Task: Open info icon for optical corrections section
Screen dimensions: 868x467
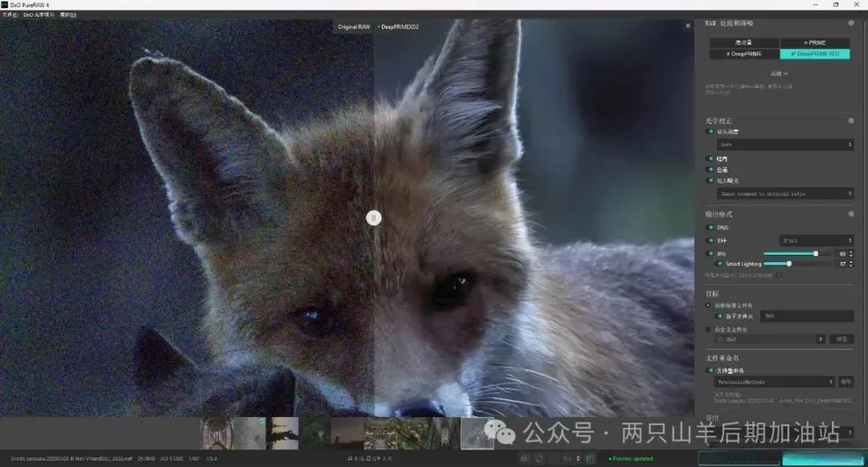Action: point(851,120)
